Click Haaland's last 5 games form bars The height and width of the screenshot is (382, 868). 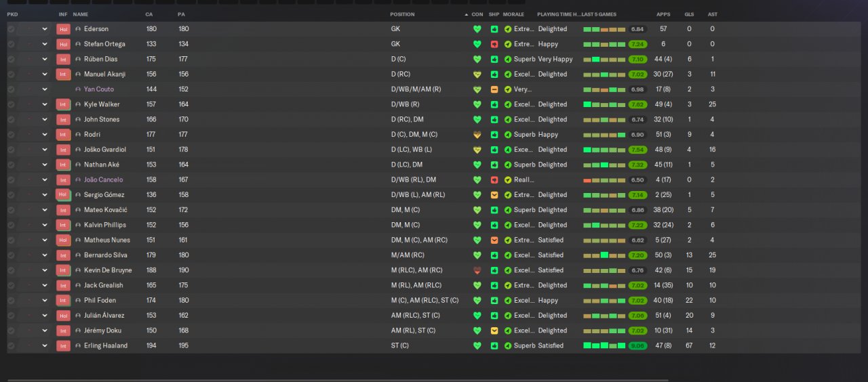(604, 345)
